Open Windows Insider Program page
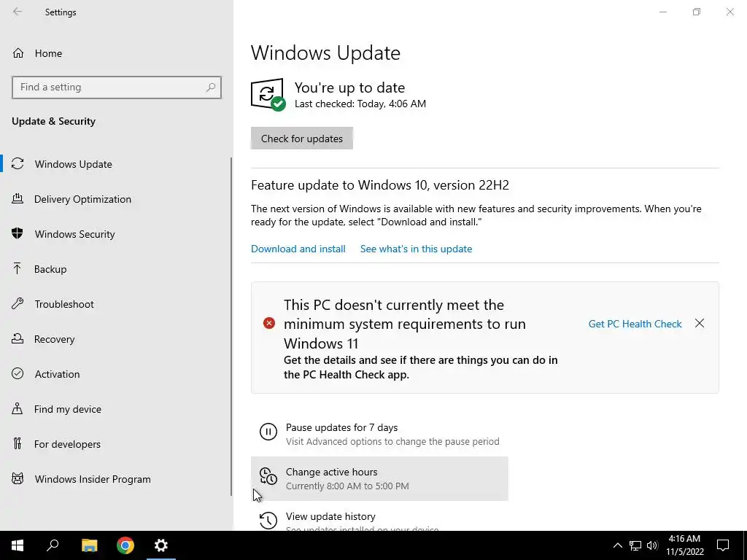Viewport: 747px width, 560px height. tap(93, 479)
